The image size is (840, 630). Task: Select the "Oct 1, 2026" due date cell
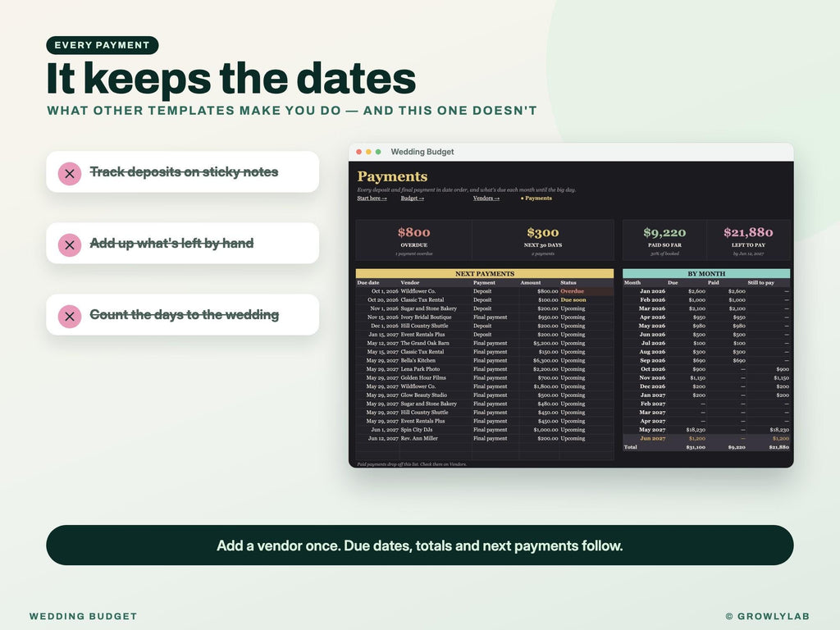[x=385, y=291]
